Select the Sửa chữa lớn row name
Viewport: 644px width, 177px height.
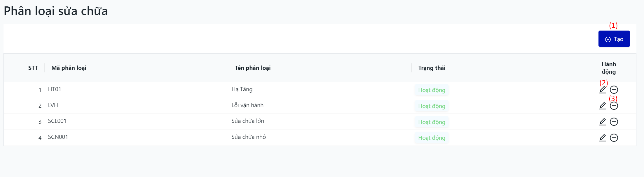[x=248, y=121]
